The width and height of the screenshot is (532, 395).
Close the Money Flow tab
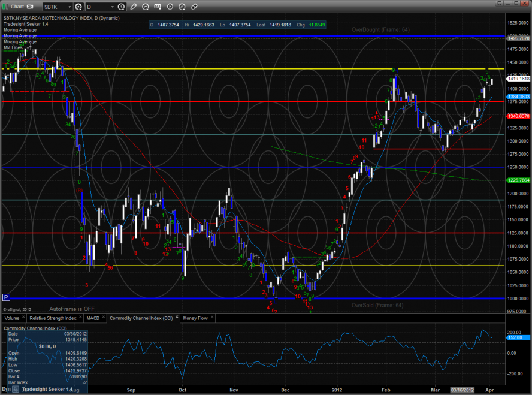[x=211, y=318]
